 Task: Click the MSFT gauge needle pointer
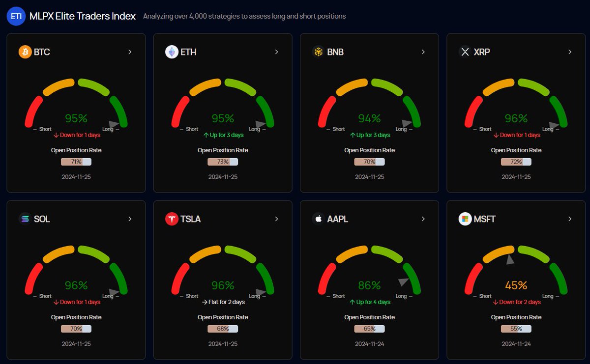pos(510,260)
